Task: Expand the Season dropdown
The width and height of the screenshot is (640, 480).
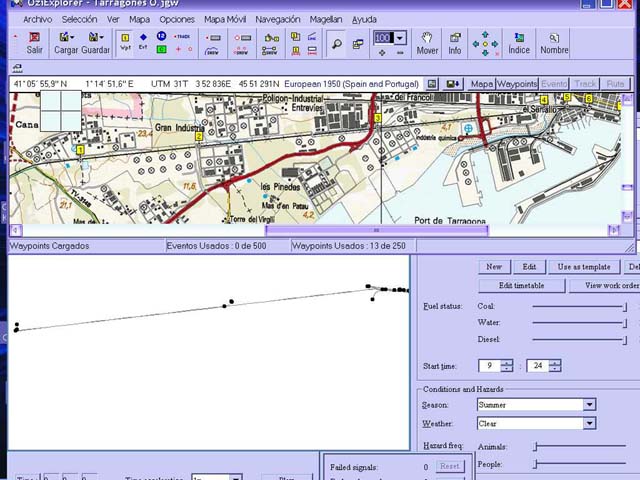Action: tap(589, 405)
